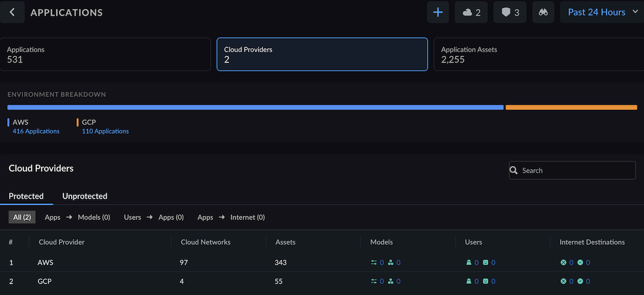
Task: Click the blue plus add button
Action: coord(438,12)
